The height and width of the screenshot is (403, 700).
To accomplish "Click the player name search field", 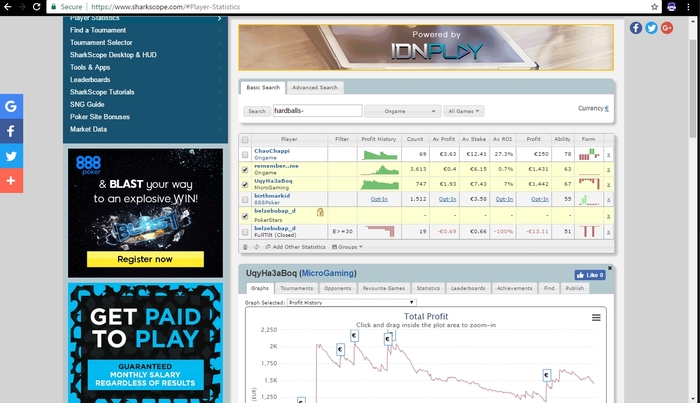I will pos(317,111).
